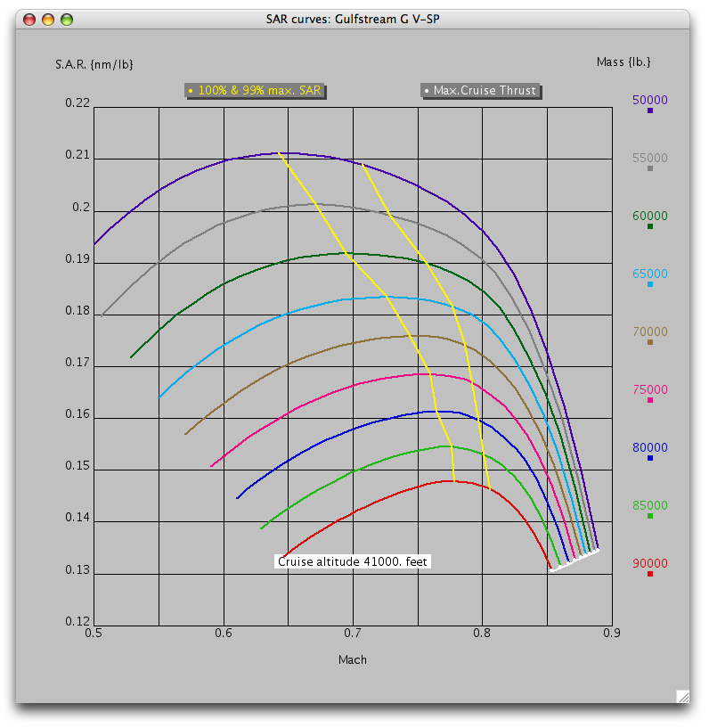Click the '70000' mass label

coord(650,331)
